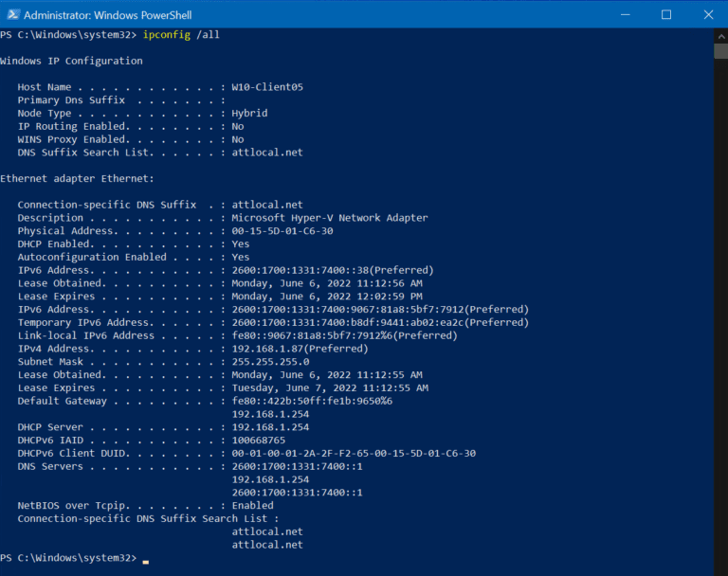
Task: Click default gateway fe80::422b:50ff:fe1b:9650%6
Action: [x=312, y=401]
